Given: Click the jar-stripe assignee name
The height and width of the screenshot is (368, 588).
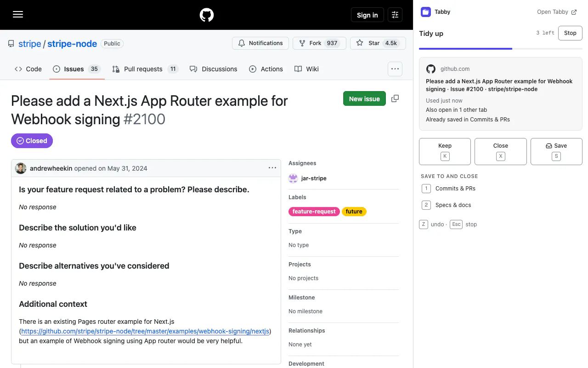Looking at the screenshot, I should (x=314, y=178).
